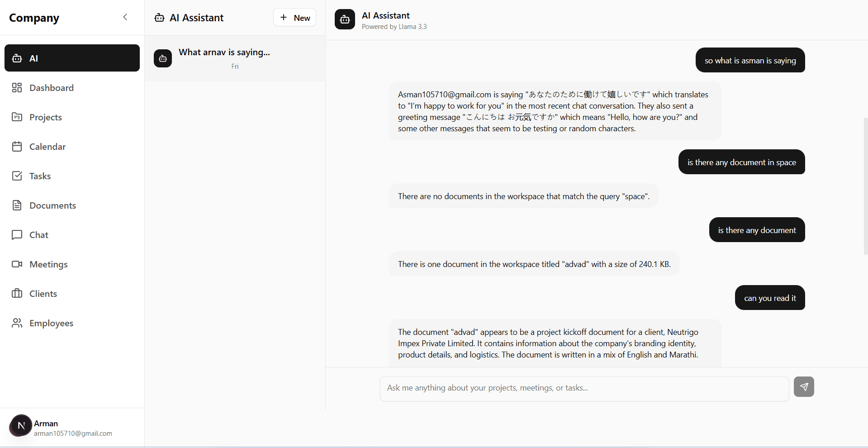Open the Dashboard section
Screen dimensions: 868x448
(17, 87)
